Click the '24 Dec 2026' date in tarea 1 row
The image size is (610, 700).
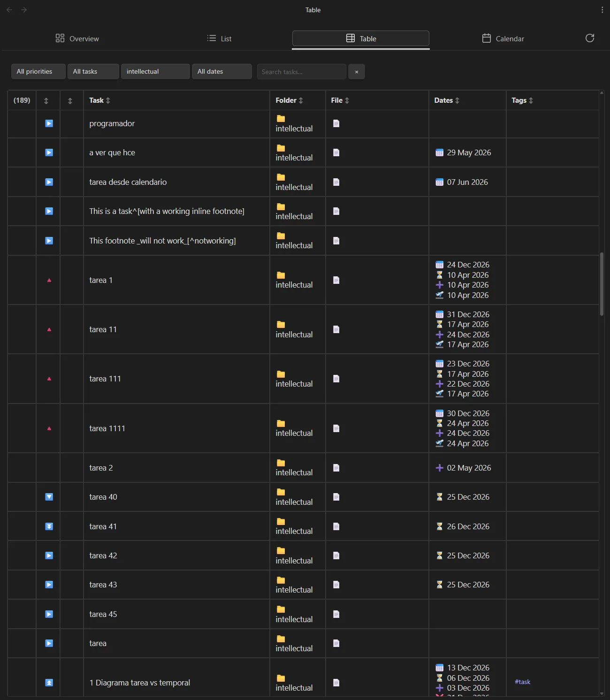(x=468, y=265)
